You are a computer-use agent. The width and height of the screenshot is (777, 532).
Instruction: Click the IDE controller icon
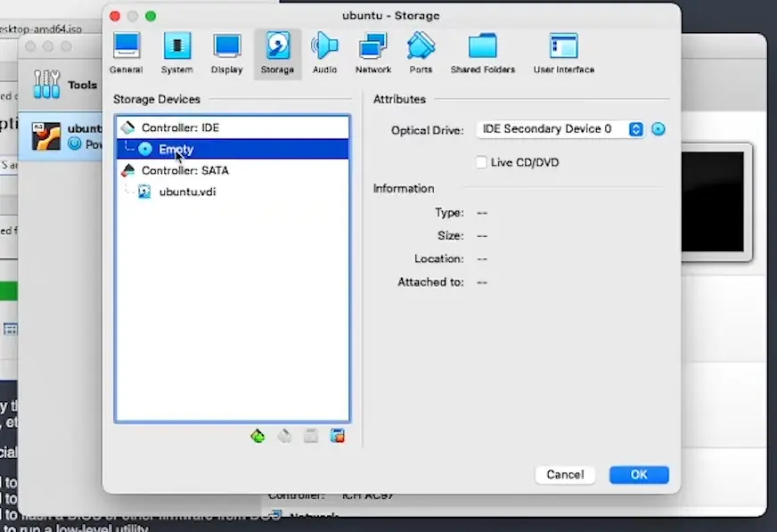pyautogui.click(x=127, y=127)
